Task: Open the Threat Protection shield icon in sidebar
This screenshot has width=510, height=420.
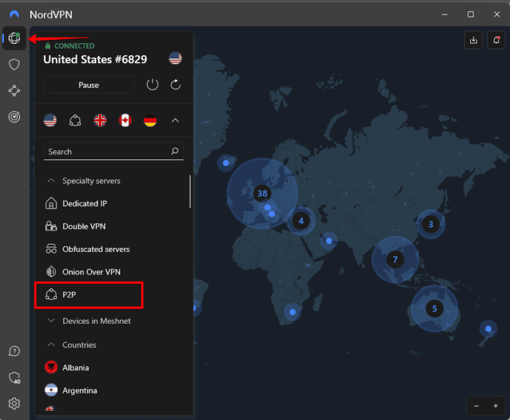Action: [x=14, y=64]
